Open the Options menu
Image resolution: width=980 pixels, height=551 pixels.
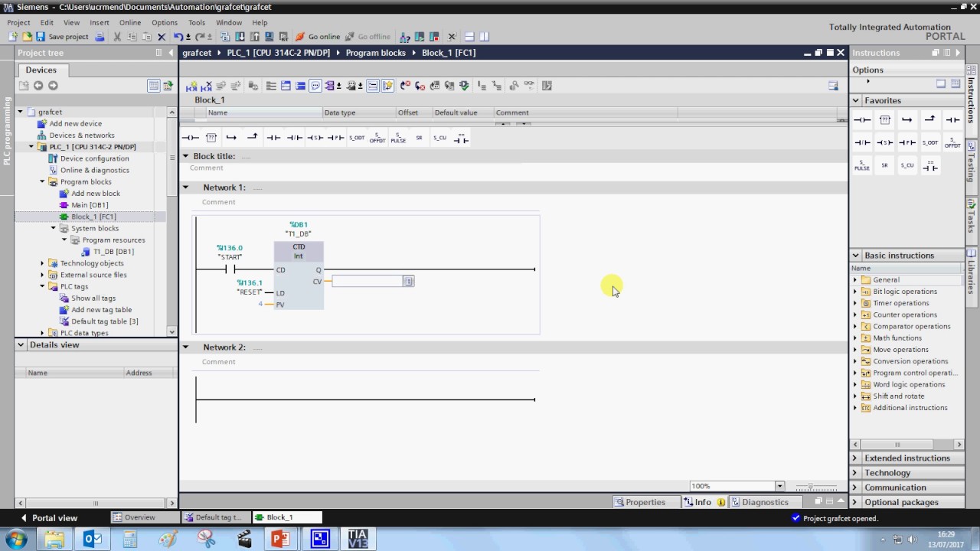pos(165,23)
